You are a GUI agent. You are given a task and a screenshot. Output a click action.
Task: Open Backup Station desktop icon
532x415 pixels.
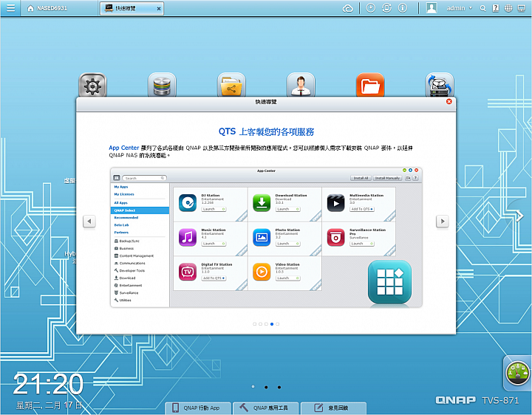click(440, 85)
